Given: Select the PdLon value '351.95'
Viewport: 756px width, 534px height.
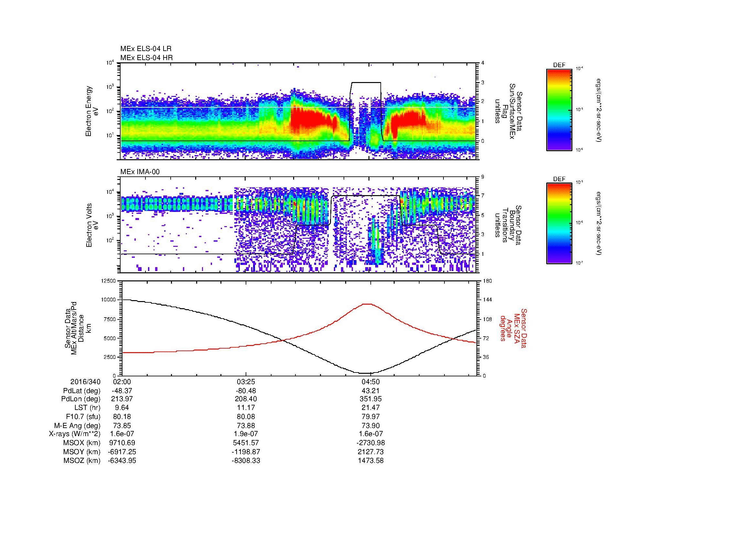Looking at the screenshot, I should pos(370,399).
